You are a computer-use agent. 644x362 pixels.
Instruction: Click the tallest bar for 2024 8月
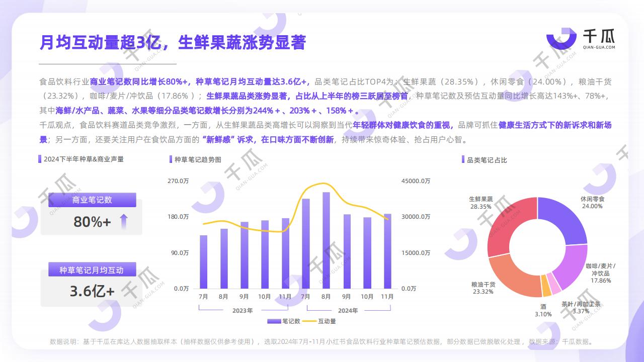[x=326, y=240]
